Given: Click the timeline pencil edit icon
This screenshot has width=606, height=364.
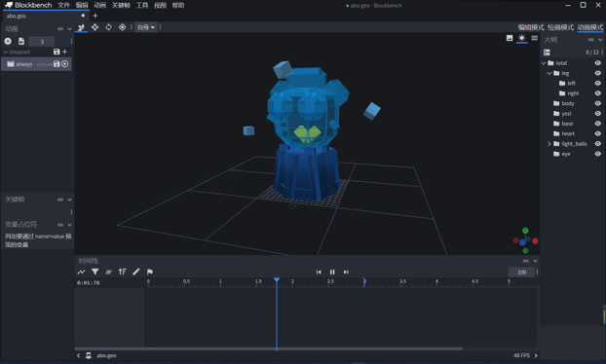Looking at the screenshot, I should (x=136, y=272).
